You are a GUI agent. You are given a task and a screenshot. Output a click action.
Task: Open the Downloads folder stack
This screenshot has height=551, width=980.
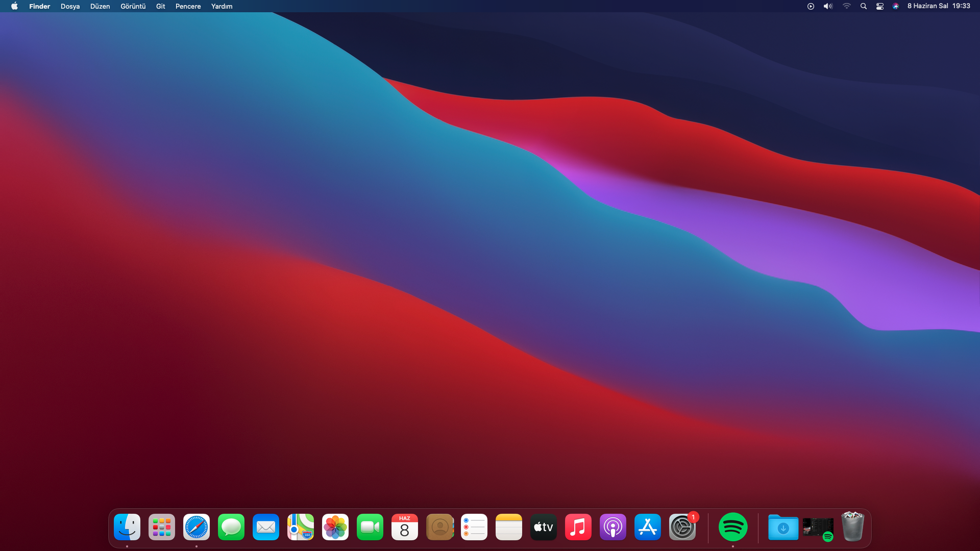coord(783,527)
